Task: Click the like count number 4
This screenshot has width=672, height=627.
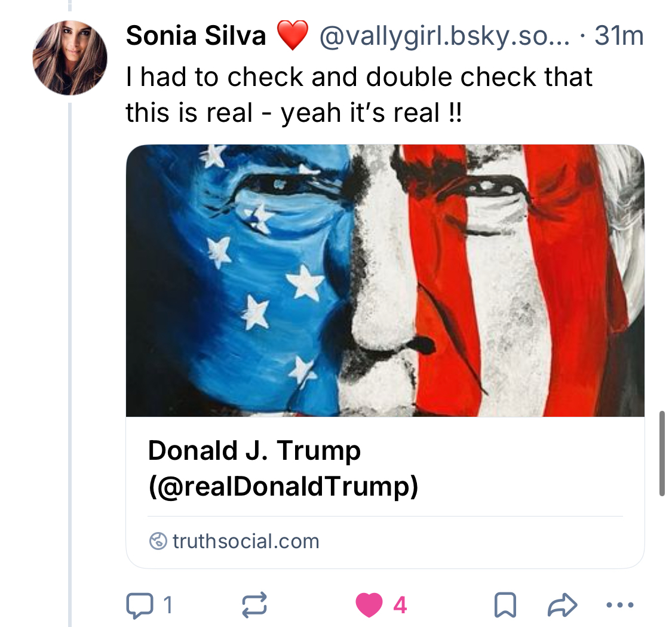Action: click(400, 606)
